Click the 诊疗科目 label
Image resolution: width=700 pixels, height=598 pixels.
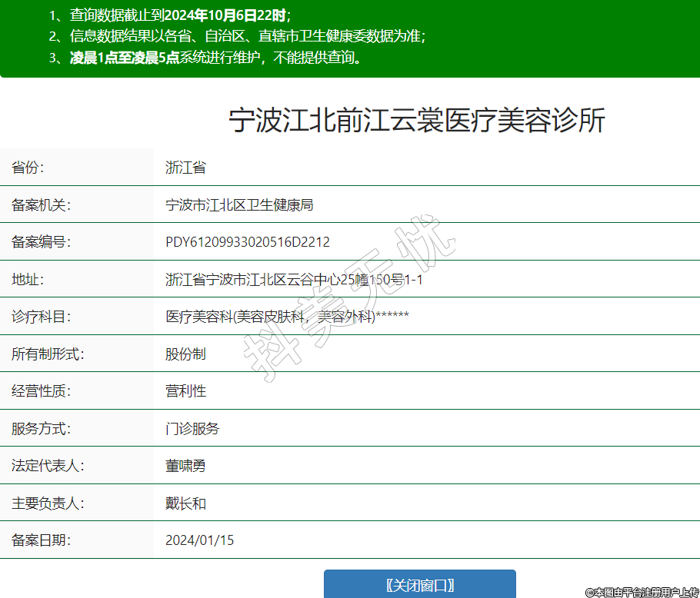(41, 317)
